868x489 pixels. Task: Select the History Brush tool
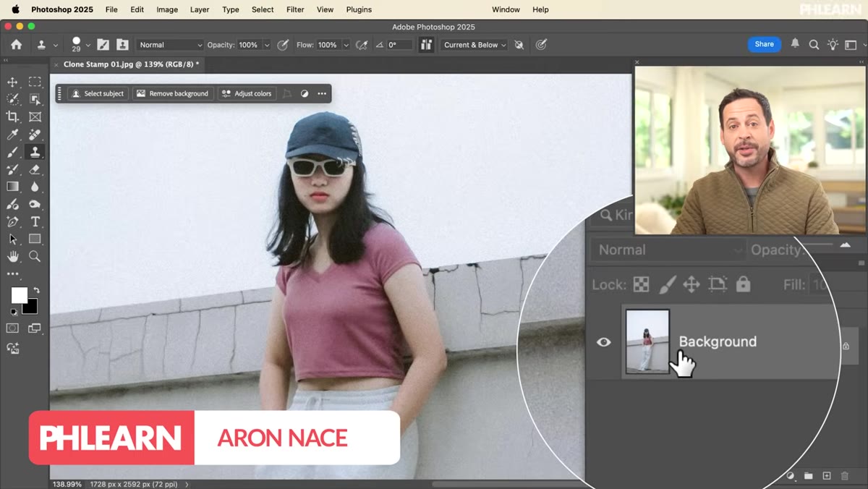point(12,169)
